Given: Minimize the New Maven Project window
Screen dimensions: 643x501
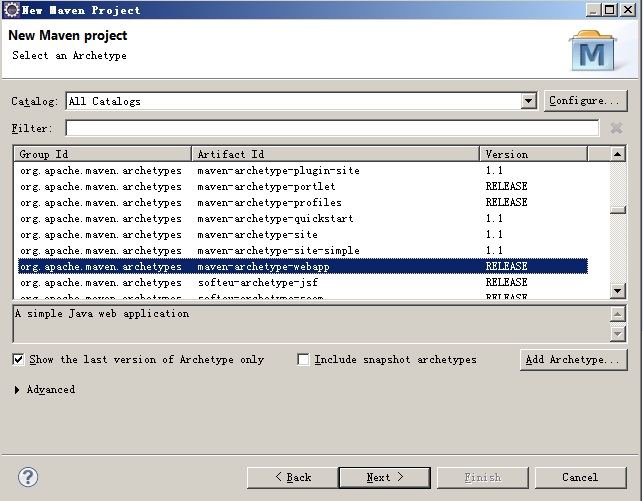Looking at the screenshot, I should [593, 9].
